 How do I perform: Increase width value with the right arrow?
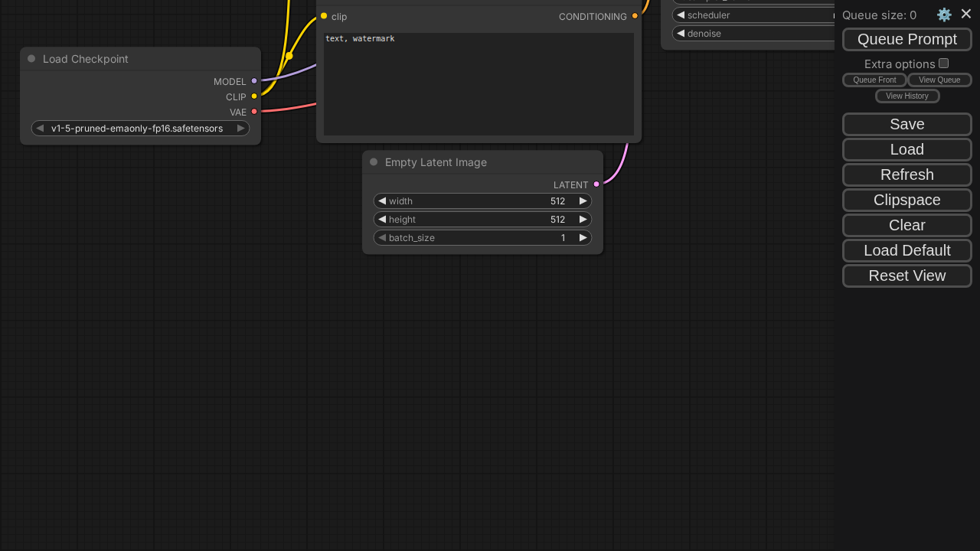[583, 201]
